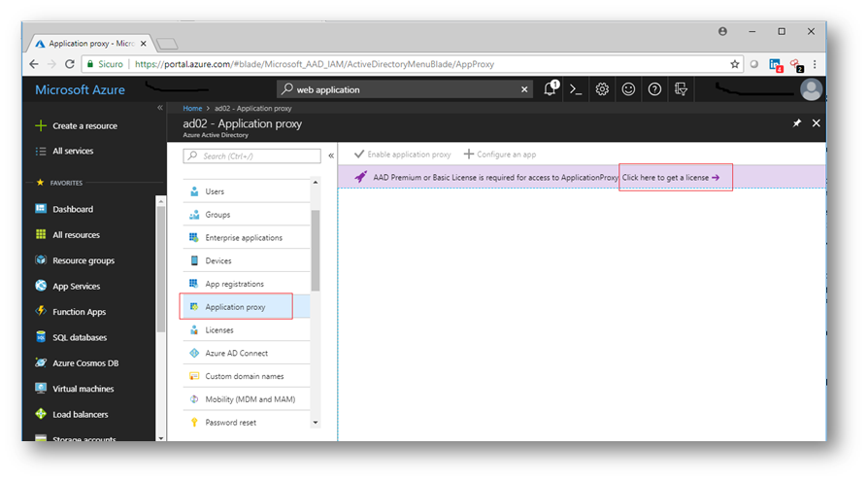868x482 pixels.
Task: Click the browser address bar URL
Action: [315, 64]
